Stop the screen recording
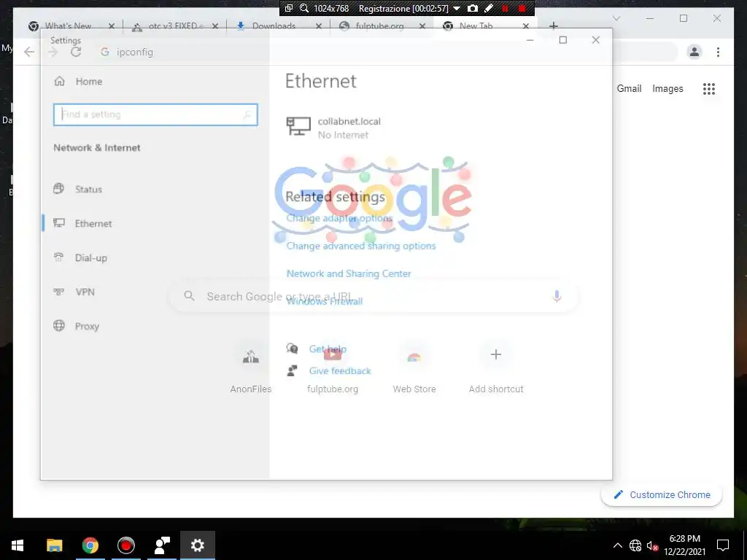 pos(522,9)
